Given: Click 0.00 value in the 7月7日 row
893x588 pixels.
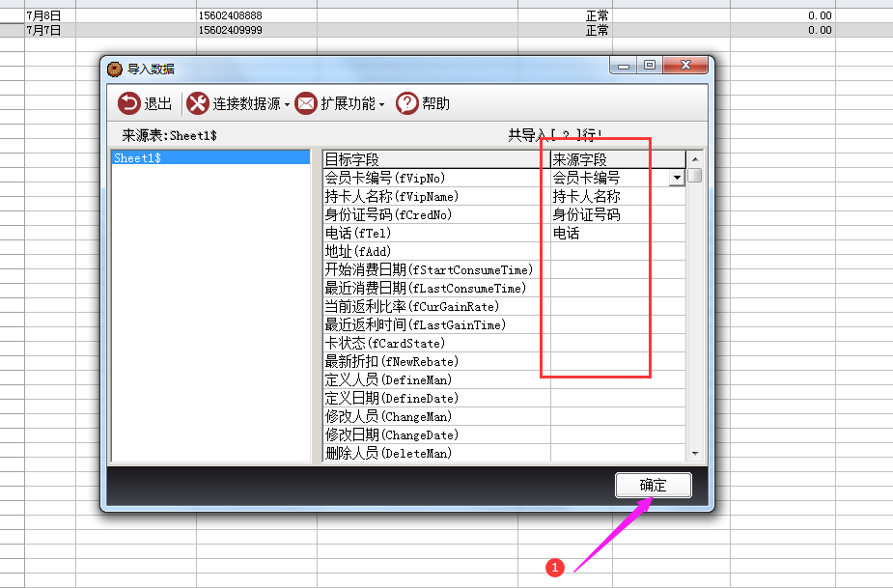Looking at the screenshot, I should pyautogui.click(x=820, y=30).
